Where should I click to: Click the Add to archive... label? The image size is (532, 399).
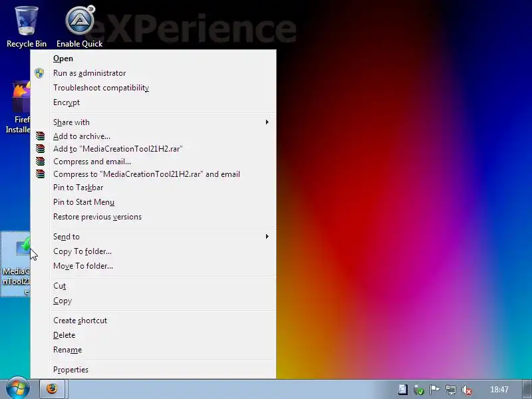tap(82, 136)
